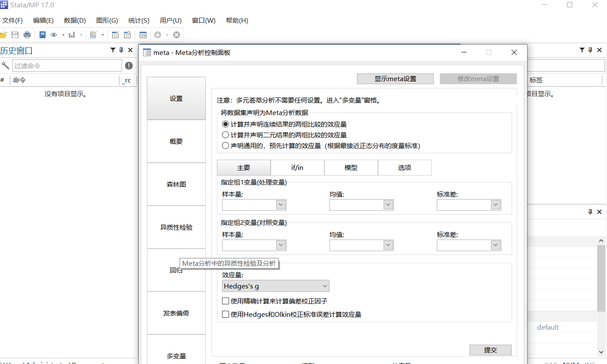
Task: Switch to the if/in tab
Action: click(297, 167)
